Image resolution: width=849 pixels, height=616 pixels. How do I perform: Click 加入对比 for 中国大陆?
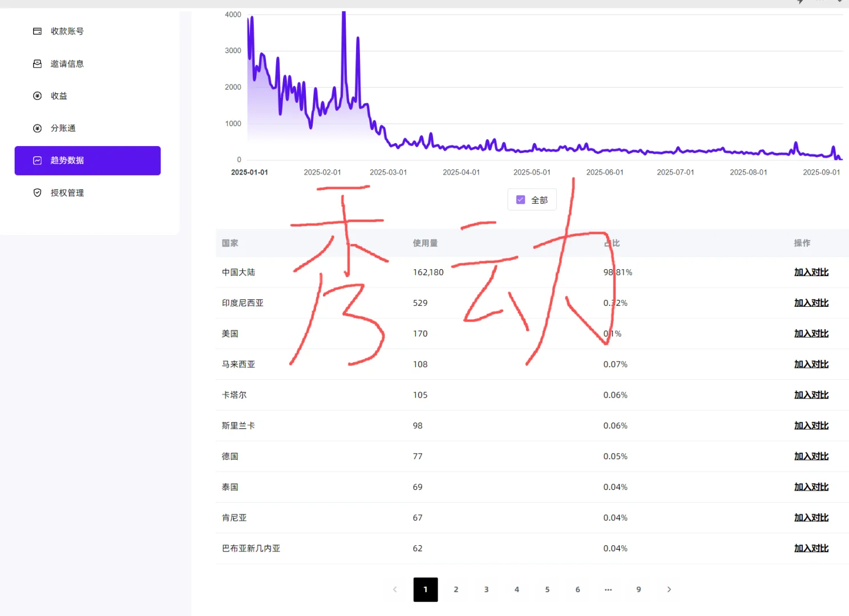(x=811, y=272)
